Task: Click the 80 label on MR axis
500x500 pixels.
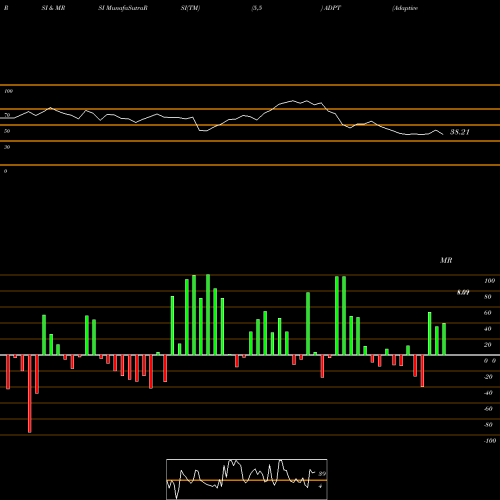Action: click(488, 297)
